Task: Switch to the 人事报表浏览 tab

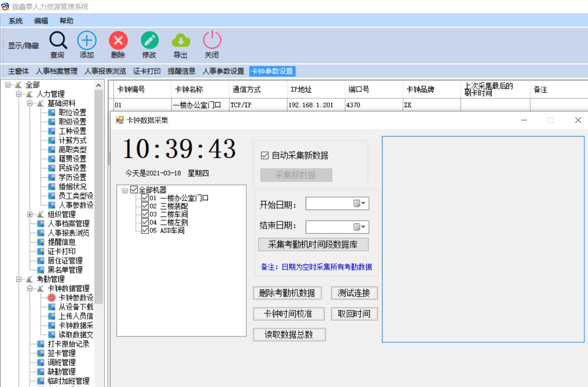Action: click(105, 71)
